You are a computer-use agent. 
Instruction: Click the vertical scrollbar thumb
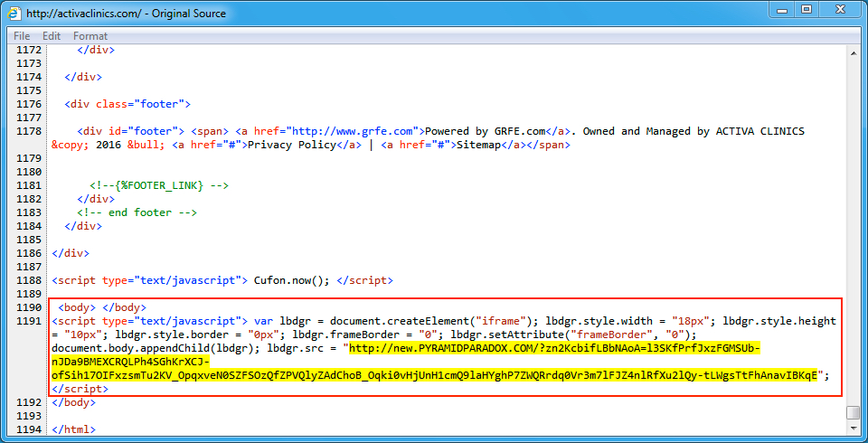point(853,413)
